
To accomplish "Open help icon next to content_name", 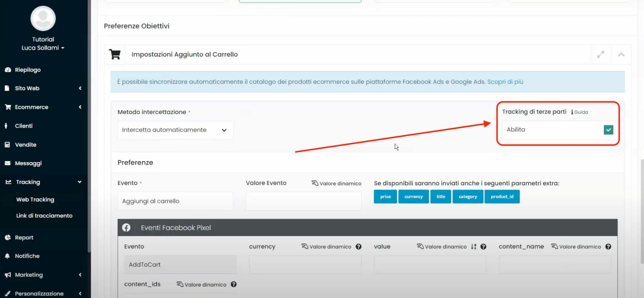I will (x=608, y=247).
